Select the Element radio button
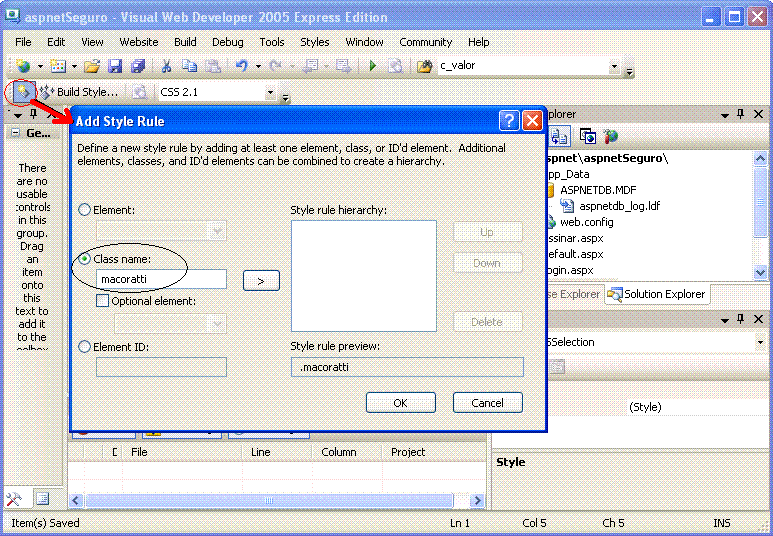This screenshot has height=536, width=773. pyautogui.click(x=85, y=210)
